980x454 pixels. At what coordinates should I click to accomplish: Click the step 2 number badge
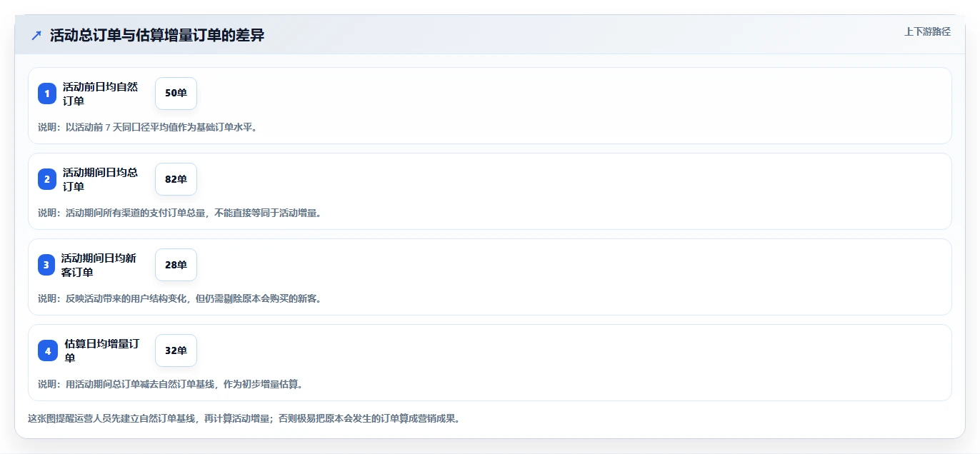point(47,179)
